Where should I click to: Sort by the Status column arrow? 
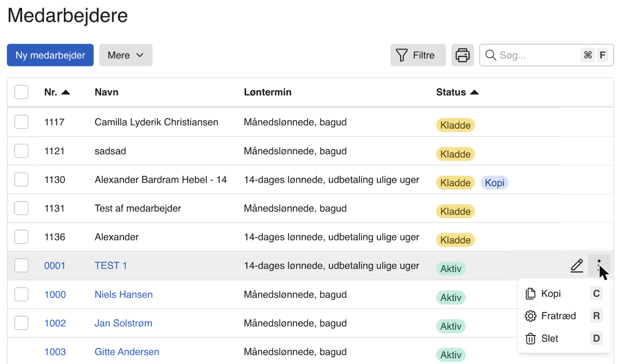coord(474,92)
